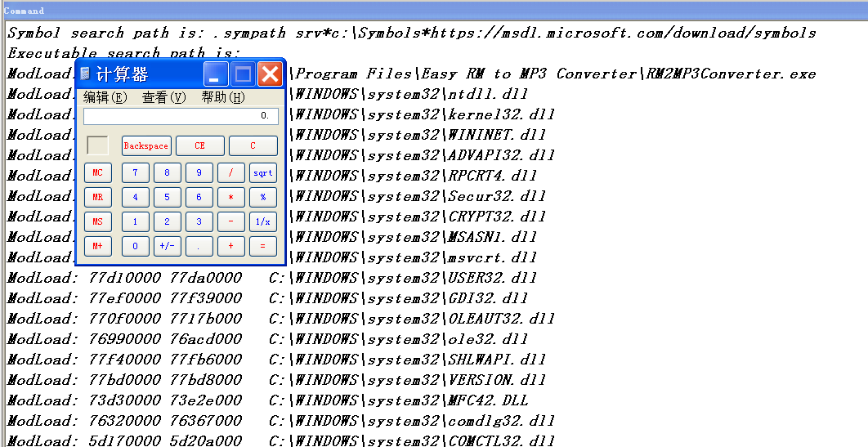868x447 pixels.
Task: Click the MC memory clear button
Action: pyautogui.click(x=98, y=172)
